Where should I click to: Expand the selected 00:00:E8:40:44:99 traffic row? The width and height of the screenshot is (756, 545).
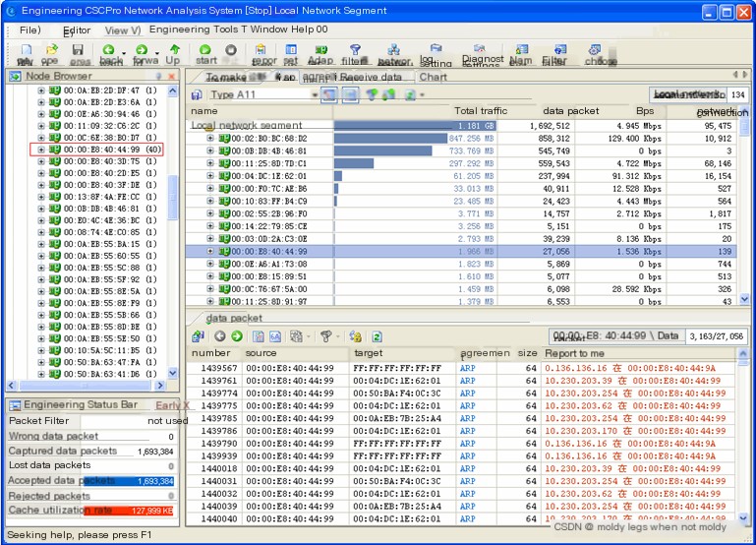click(210, 251)
